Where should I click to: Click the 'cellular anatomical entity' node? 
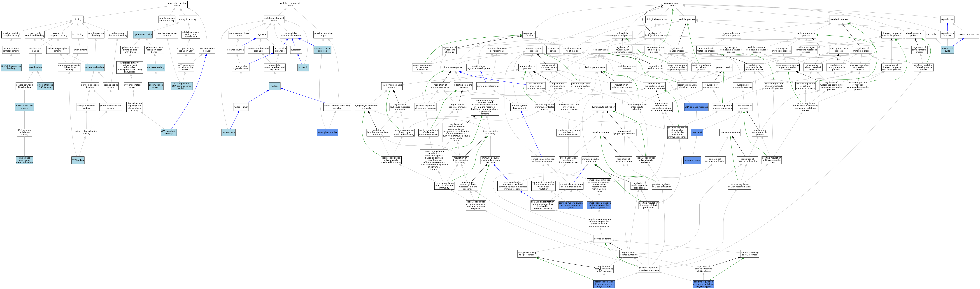point(274,19)
